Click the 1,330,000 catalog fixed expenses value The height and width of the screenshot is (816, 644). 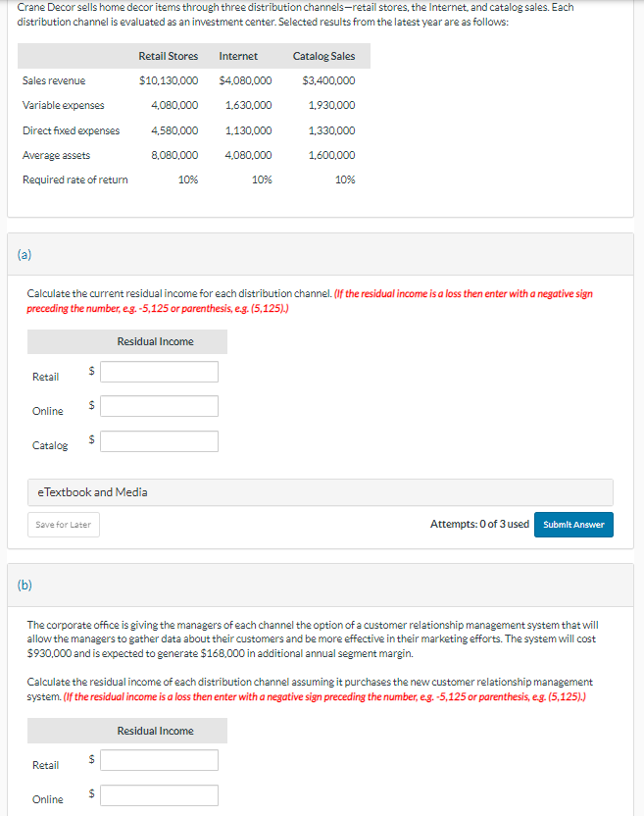point(332,130)
